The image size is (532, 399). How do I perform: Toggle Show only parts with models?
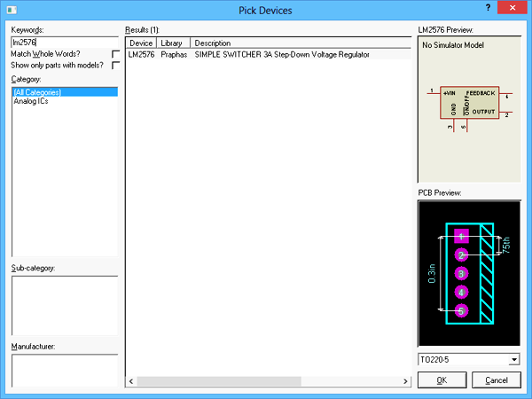coord(115,65)
